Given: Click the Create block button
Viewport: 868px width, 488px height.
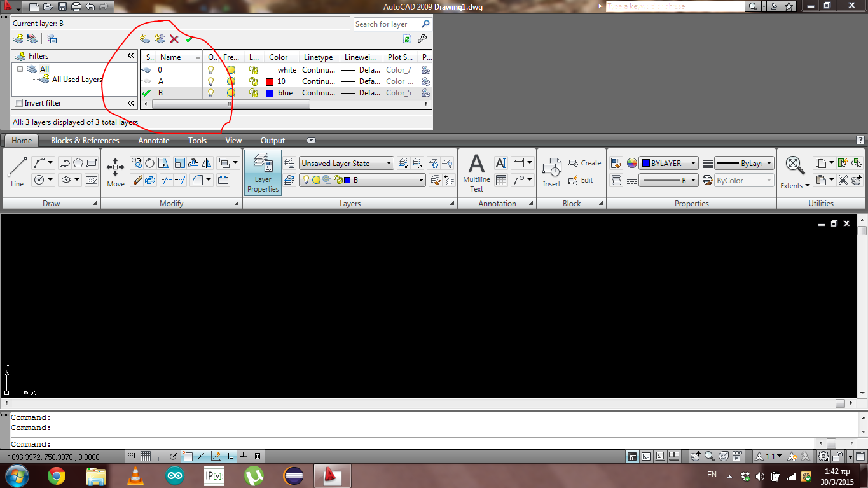Looking at the screenshot, I should [584, 163].
